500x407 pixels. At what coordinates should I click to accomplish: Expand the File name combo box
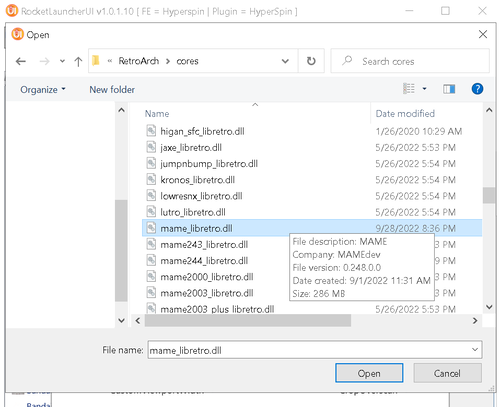[475, 350]
